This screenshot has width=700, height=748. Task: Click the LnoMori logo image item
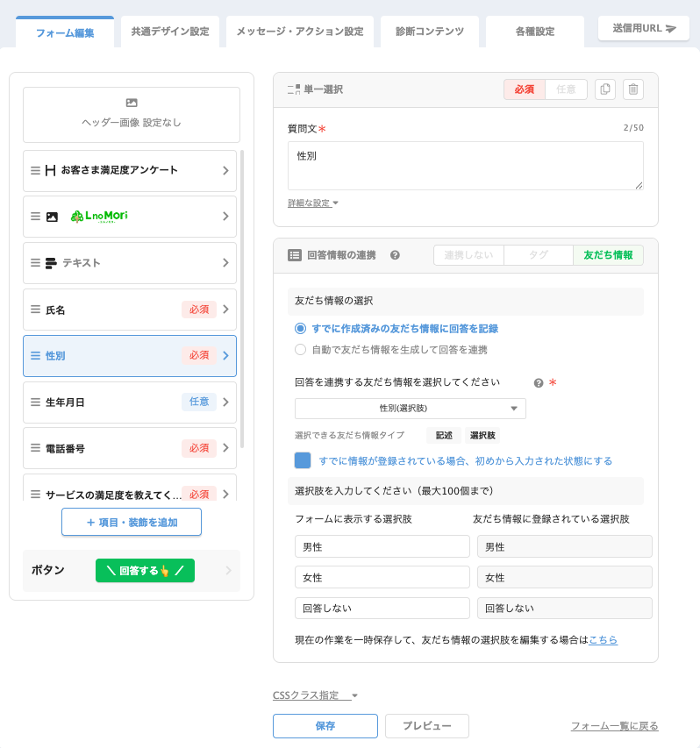98,217
